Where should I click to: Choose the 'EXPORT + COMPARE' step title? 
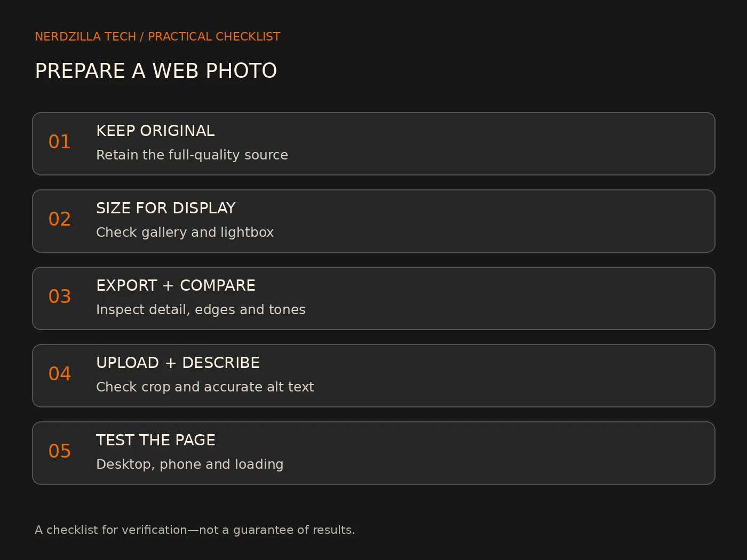pos(176,285)
